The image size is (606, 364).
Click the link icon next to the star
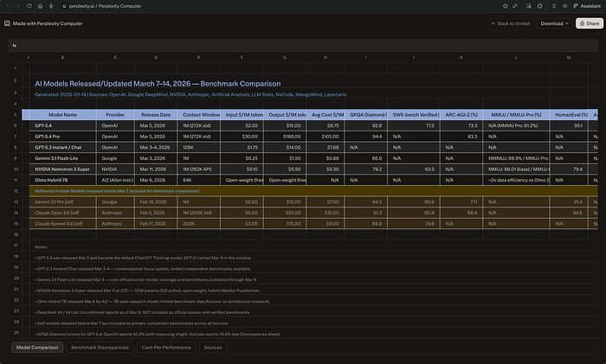click(515, 6)
